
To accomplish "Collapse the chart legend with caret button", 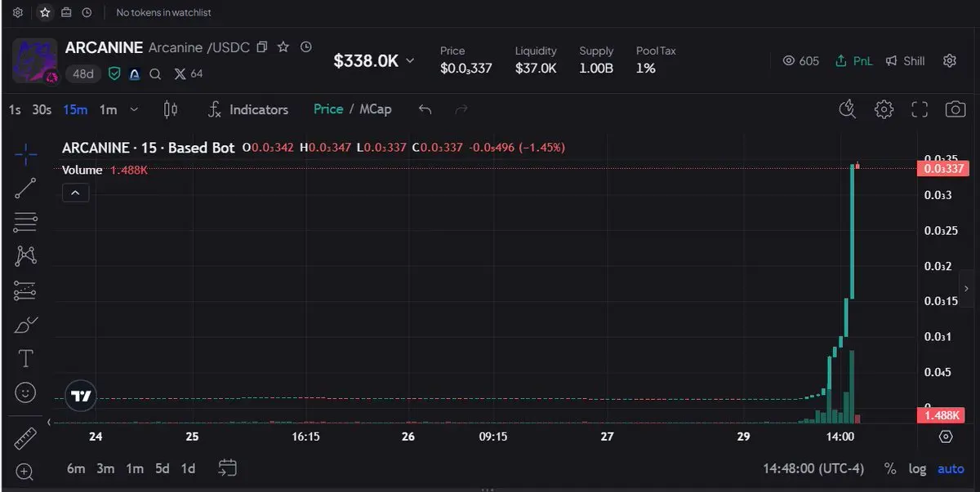I will 75,193.
